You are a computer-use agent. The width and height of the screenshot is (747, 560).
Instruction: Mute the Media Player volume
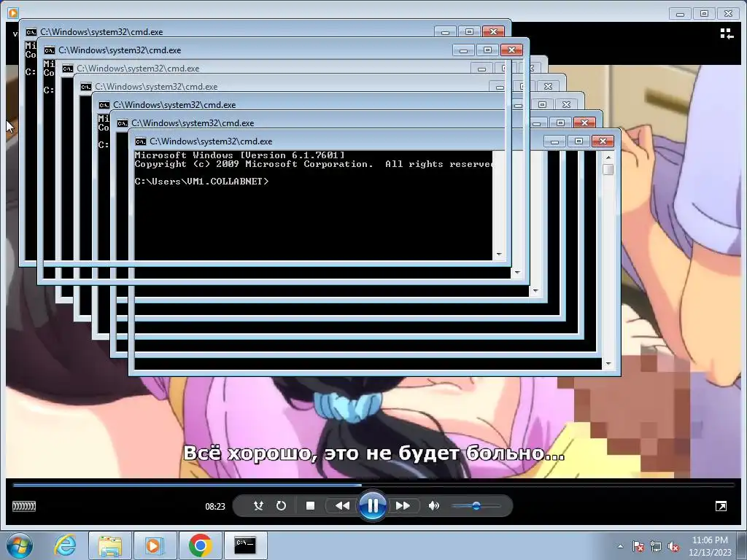tap(433, 506)
